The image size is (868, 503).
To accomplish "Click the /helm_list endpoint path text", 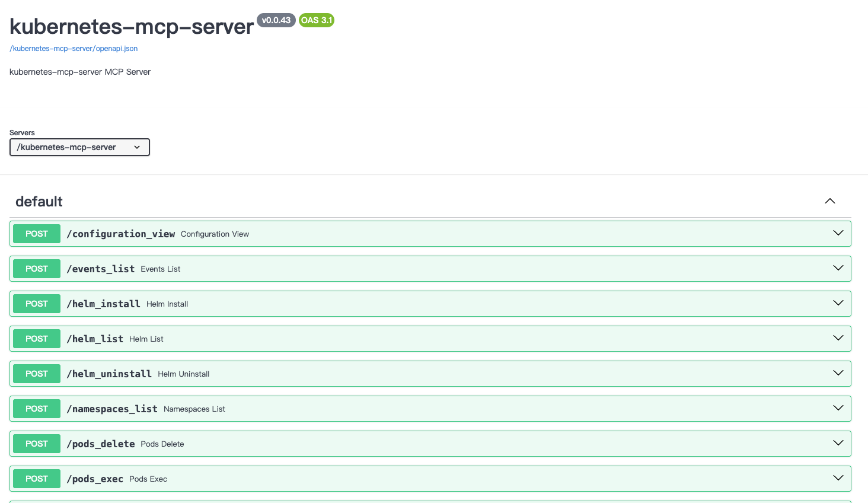I will pos(95,339).
